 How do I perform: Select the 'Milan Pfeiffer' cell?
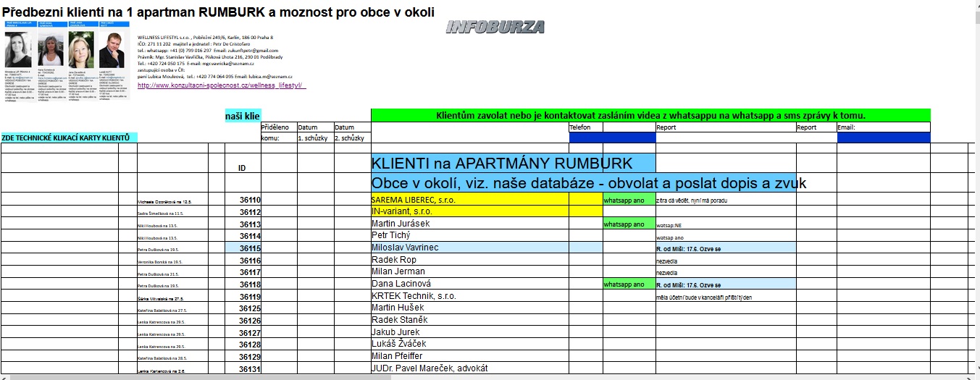click(470, 356)
